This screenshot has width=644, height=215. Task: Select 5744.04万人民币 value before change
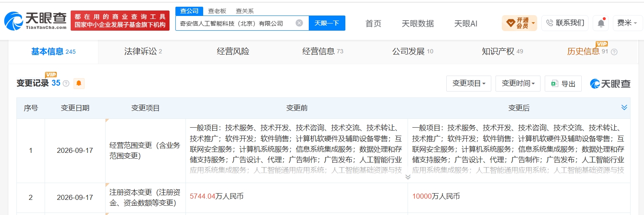(217, 196)
